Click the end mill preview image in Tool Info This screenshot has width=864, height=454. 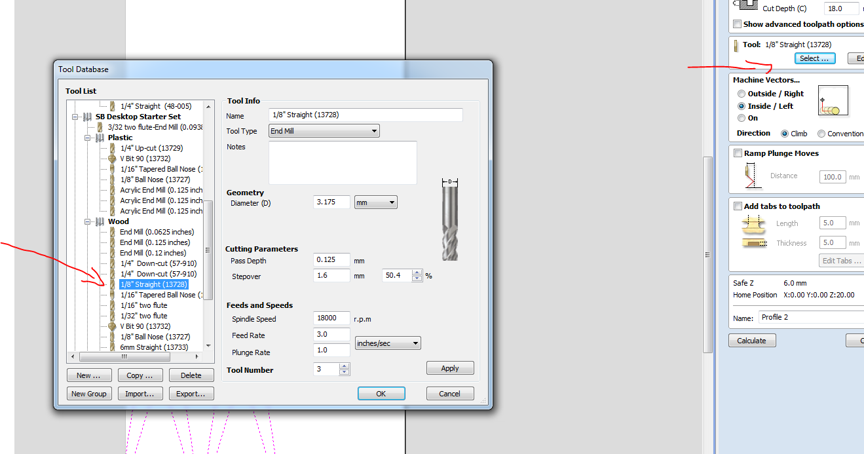point(450,219)
